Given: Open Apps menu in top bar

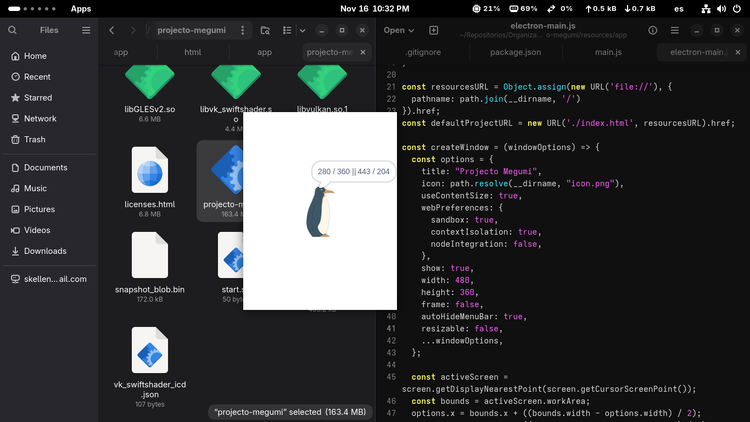Looking at the screenshot, I should click(x=81, y=9).
